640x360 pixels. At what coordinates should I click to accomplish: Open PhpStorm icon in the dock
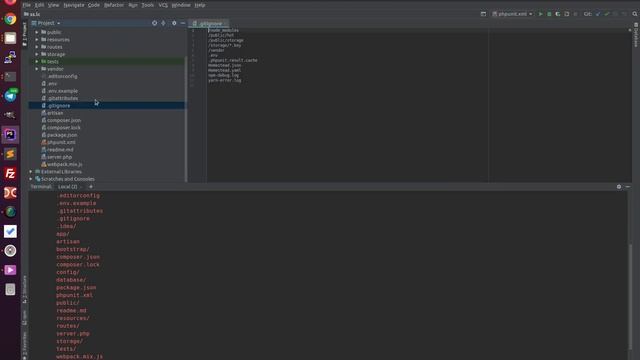10,135
